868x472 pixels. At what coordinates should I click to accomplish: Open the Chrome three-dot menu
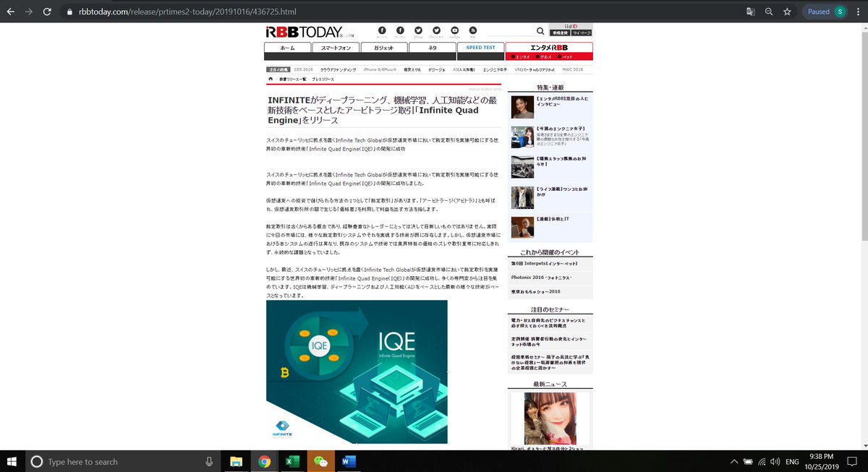click(x=858, y=12)
